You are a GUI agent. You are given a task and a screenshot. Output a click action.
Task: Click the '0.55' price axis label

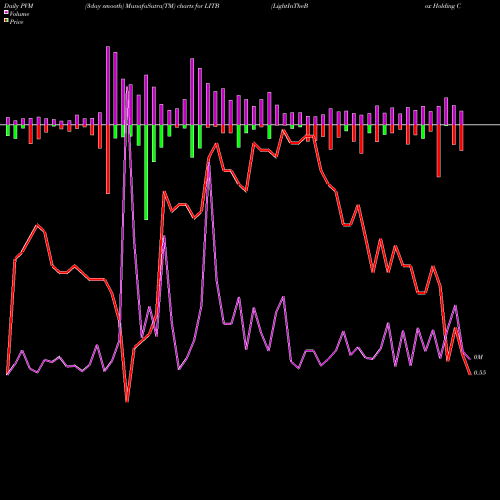(480, 373)
